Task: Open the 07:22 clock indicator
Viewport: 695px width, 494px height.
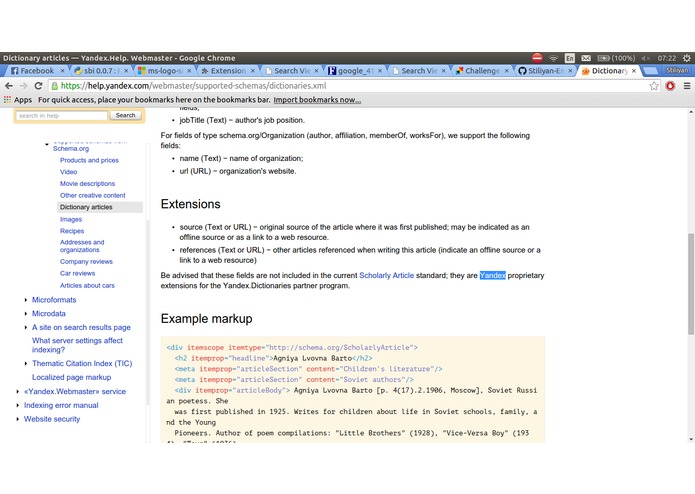Action: point(667,58)
